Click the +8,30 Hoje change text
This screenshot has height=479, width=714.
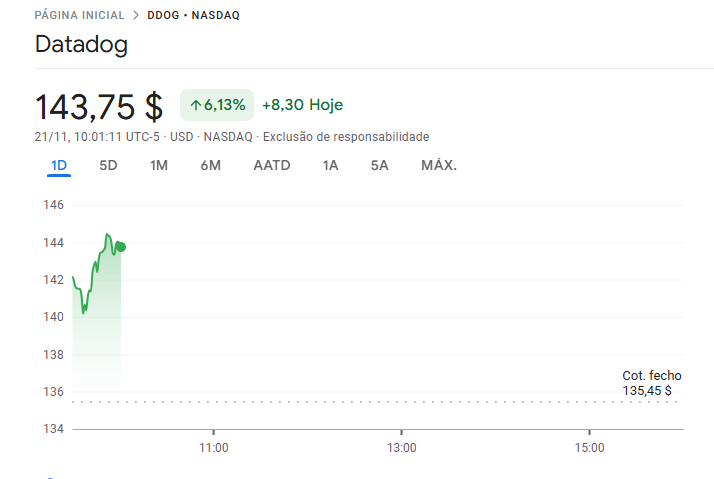coord(302,105)
